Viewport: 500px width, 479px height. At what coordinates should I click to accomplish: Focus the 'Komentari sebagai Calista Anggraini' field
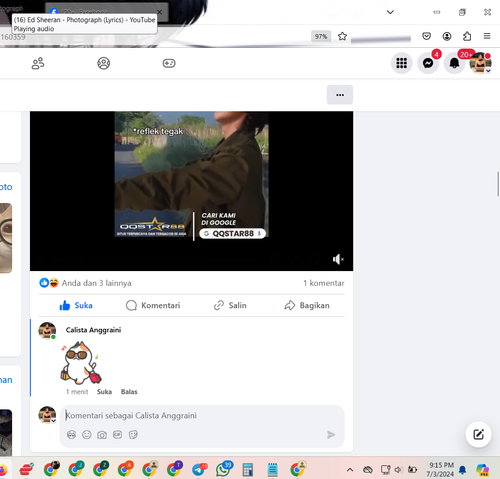(x=201, y=416)
